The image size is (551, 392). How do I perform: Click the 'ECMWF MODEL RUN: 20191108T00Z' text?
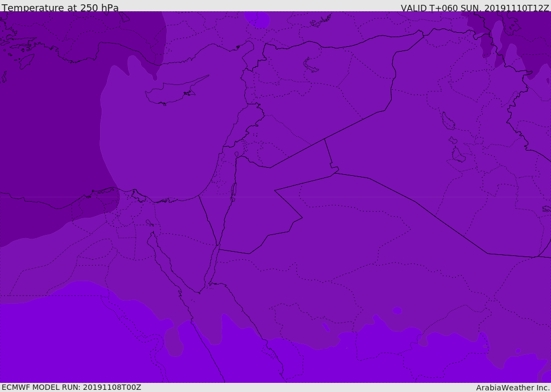coord(72,387)
